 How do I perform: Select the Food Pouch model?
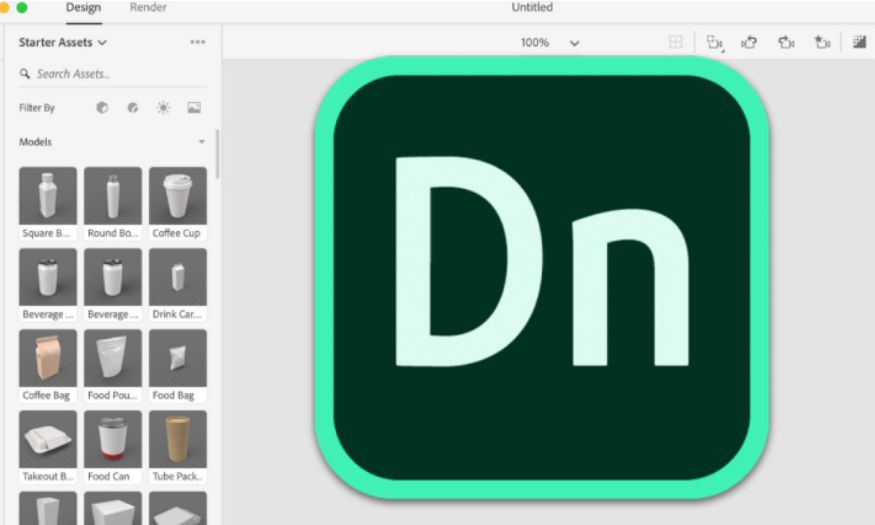(x=113, y=365)
